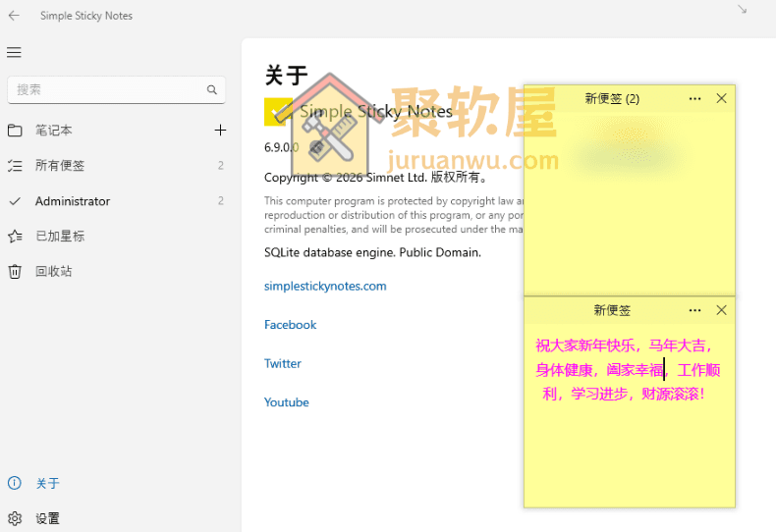Add a new notebook with plus icon
This screenshot has height=532, width=776.
tap(220, 130)
